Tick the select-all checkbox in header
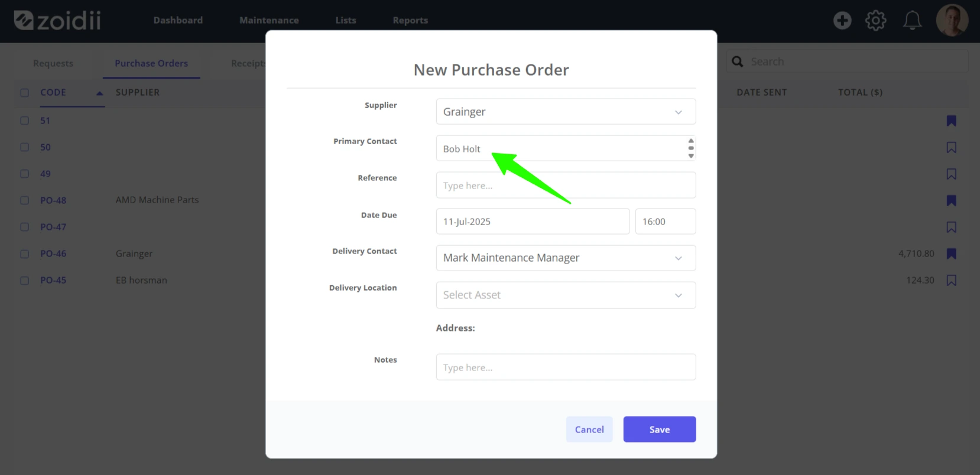The height and width of the screenshot is (475, 980). click(x=24, y=93)
